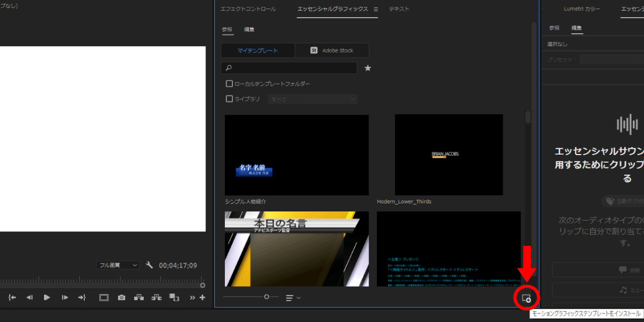Enable ローカルテンプレートフォルダー checkbox
This screenshot has height=322, width=644.
point(229,84)
